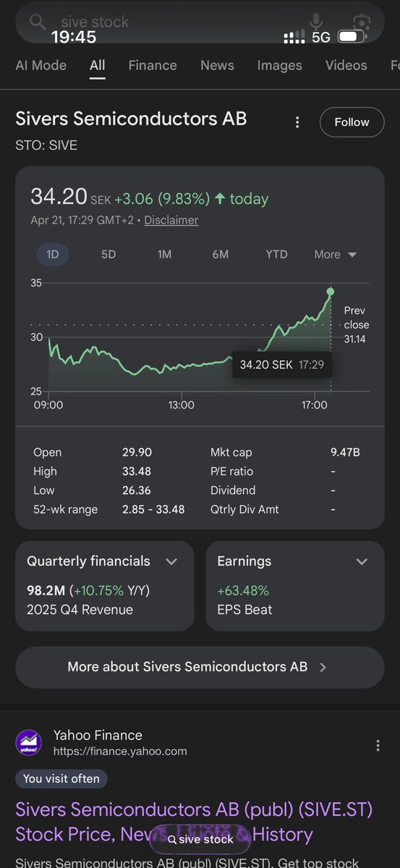Tap the You visit often badge

tap(62, 779)
